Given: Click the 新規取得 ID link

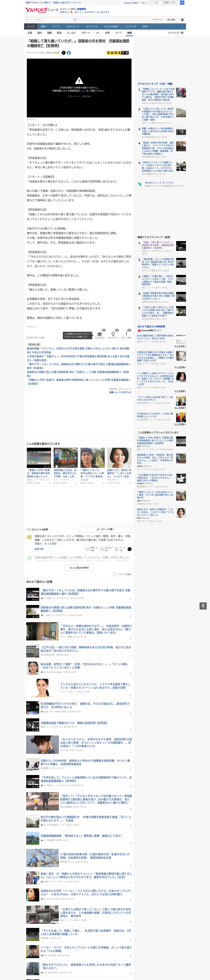Looking at the screenshot, I should [82, 9].
